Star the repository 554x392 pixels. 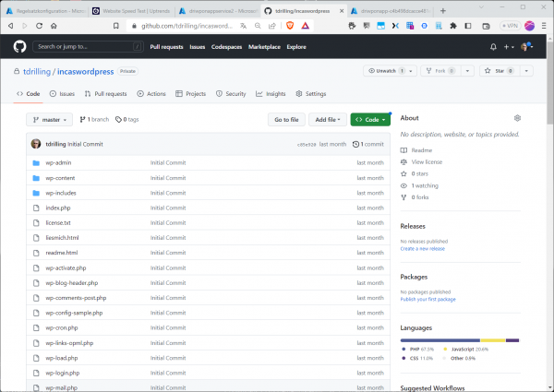500,71
